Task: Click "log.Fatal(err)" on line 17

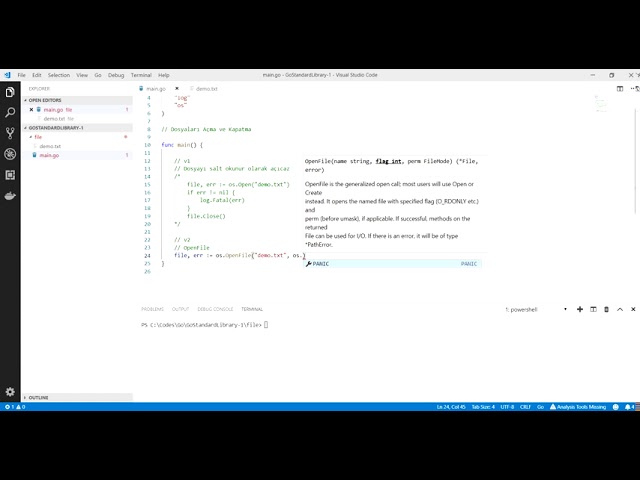Action: click(222, 200)
